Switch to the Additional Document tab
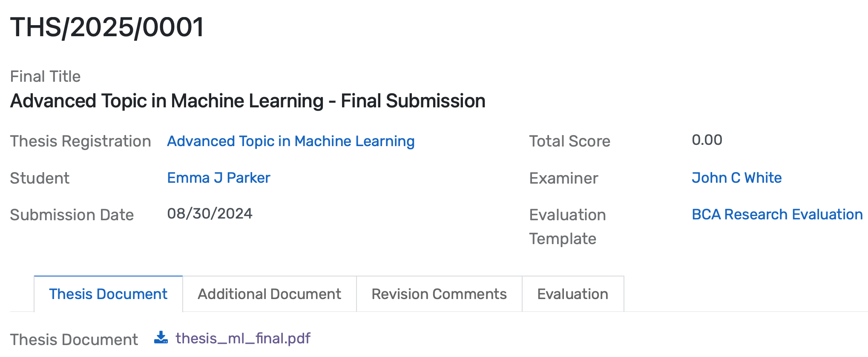Screen dimensions: 868x357 click(269, 294)
